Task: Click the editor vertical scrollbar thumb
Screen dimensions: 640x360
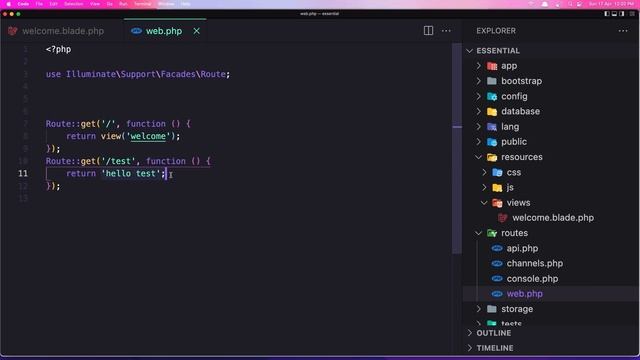Action: click(x=457, y=149)
